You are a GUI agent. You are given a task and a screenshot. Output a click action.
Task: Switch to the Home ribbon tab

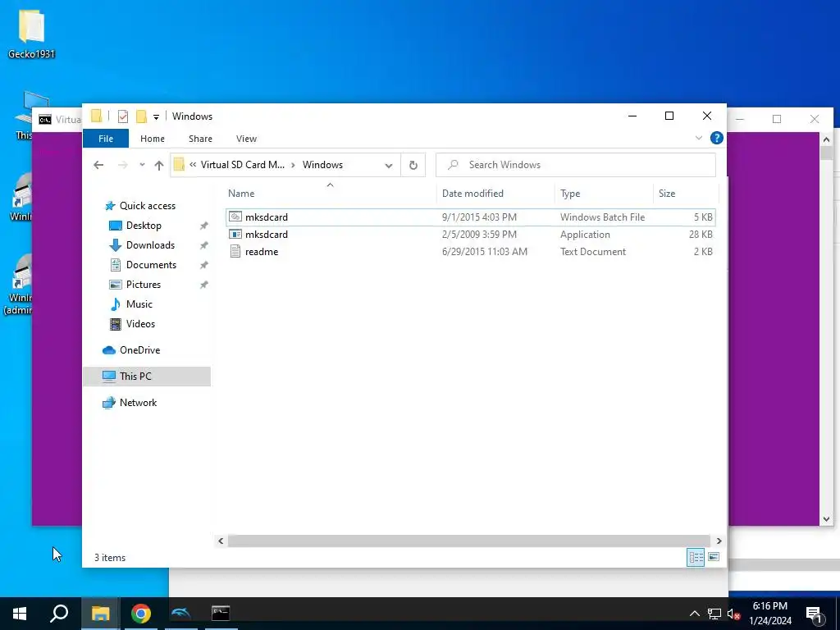(152, 138)
